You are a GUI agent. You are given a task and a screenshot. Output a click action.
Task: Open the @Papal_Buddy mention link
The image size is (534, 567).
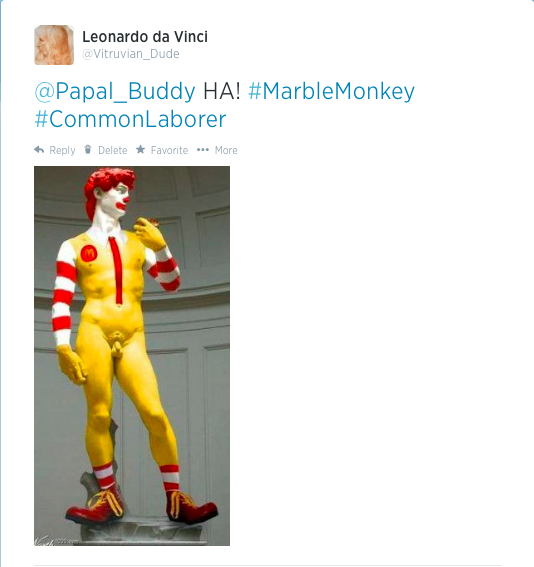click(x=115, y=91)
